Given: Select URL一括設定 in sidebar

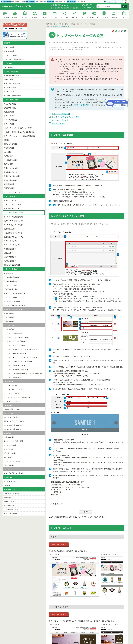Looking at the screenshot, I should (x=24, y=67).
